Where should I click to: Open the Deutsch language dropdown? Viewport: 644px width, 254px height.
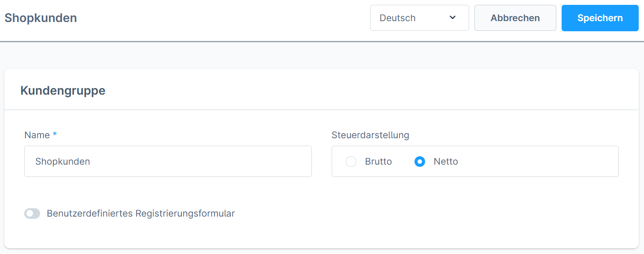tap(419, 18)
